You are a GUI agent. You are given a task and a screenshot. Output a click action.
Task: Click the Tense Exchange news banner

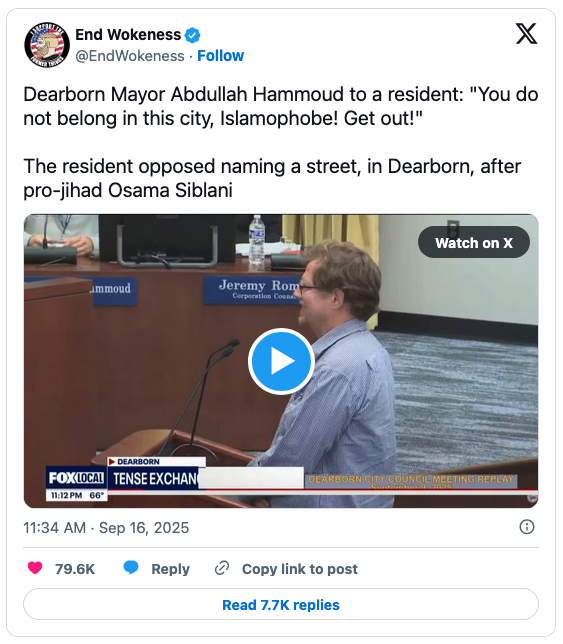click(155, 478)
